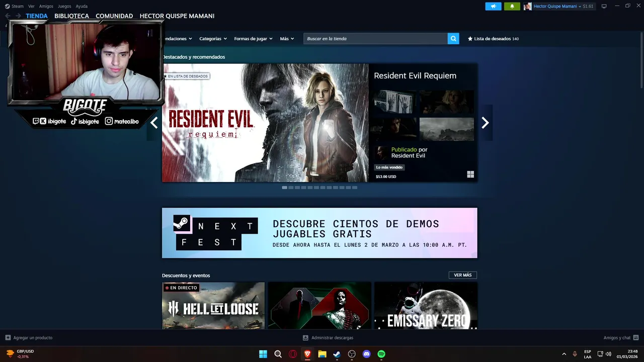Switch to the BIBLIOTECA tab
Image resolution: width=644 pixels, height=362 pixels.
[71, 16]
